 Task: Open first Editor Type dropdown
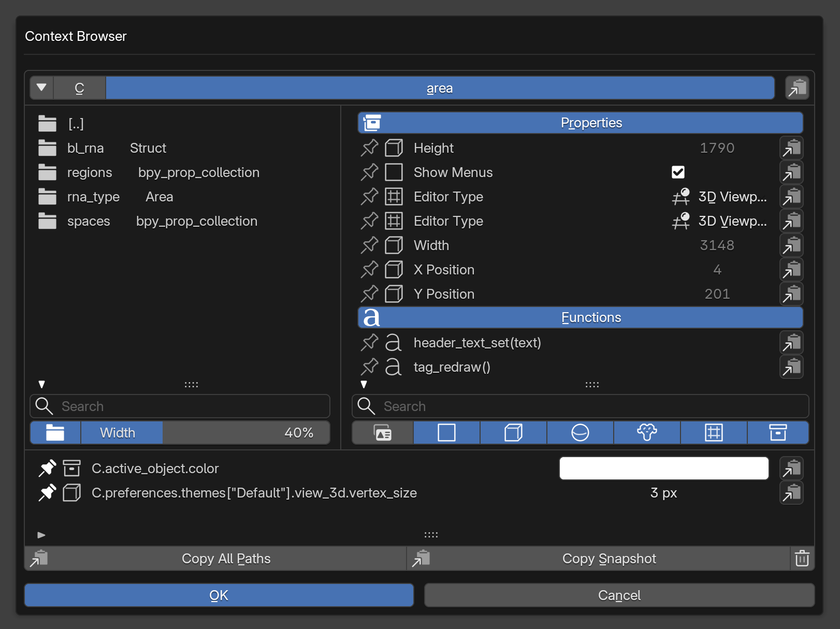[720, 197]
